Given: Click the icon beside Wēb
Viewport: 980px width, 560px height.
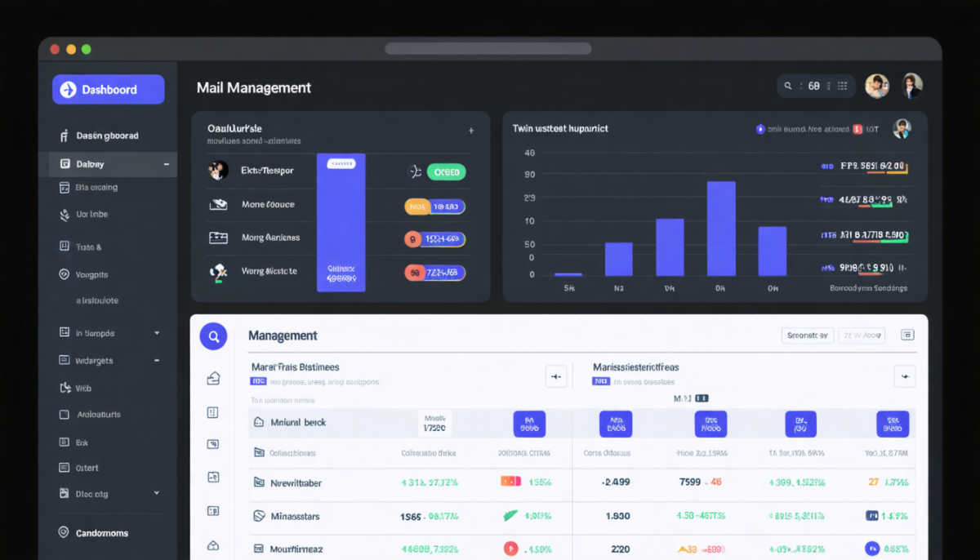Looking at the screenshot, I should click(65, 388).
